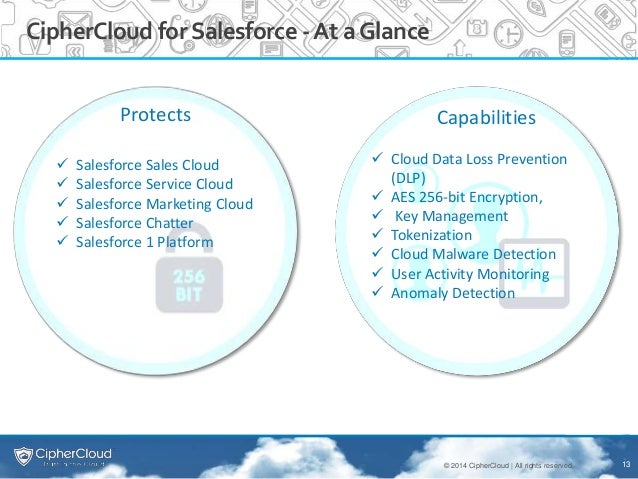Select 'Anomaly Detection' text
This screenshot has height=479, width=638.
click(x=453, y=293)
